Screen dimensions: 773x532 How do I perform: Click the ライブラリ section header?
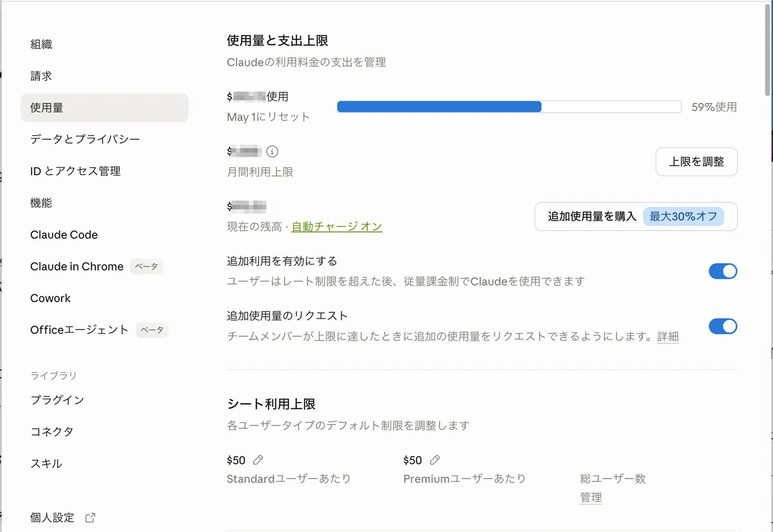point(53,375)
